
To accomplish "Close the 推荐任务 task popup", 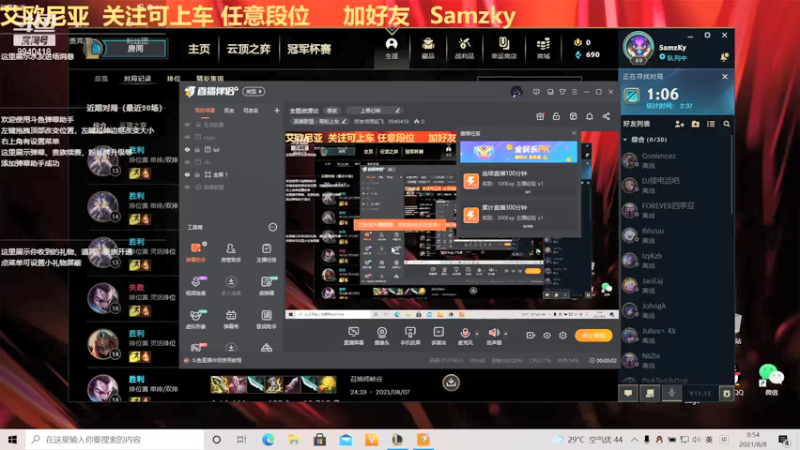I will pos(574,133).
